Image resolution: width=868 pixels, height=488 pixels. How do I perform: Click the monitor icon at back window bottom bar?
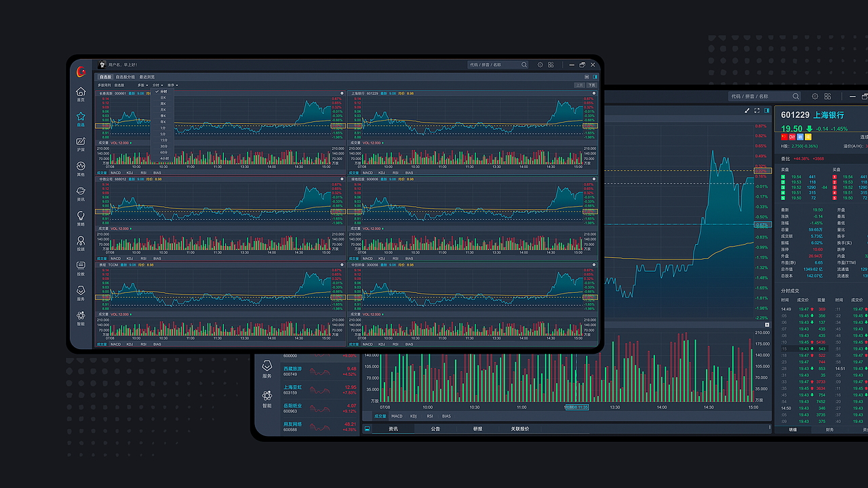pos(367,428)
